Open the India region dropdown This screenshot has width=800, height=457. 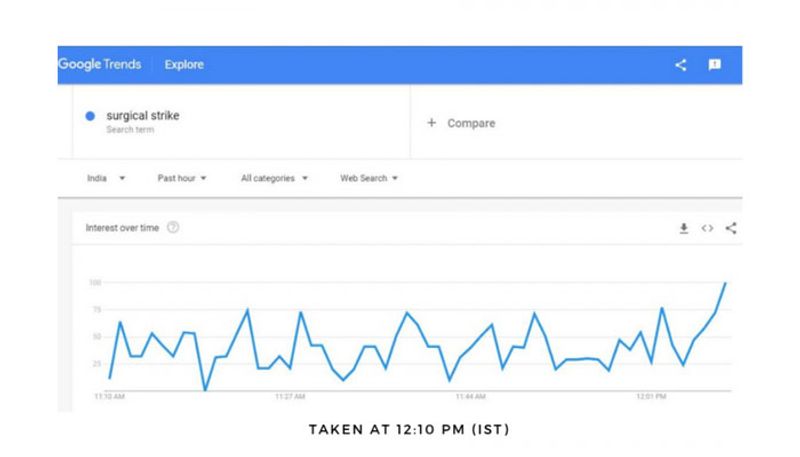coord(106,178)
